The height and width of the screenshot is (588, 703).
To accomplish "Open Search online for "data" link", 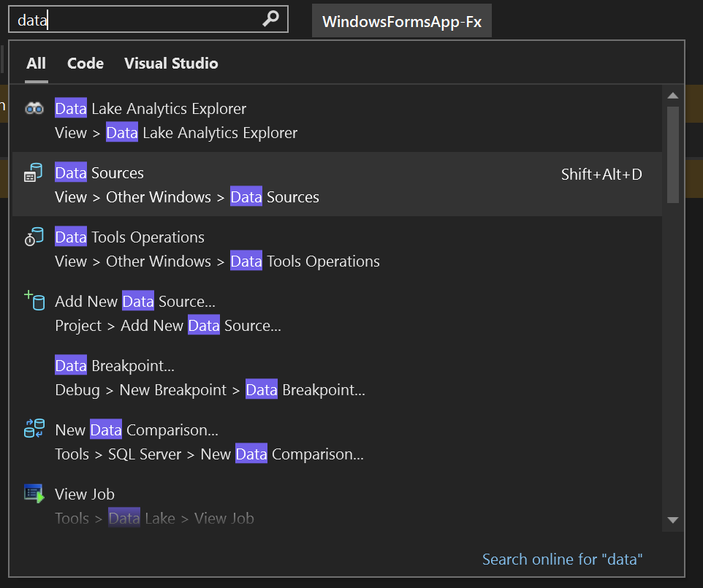I will click(562, 560).
